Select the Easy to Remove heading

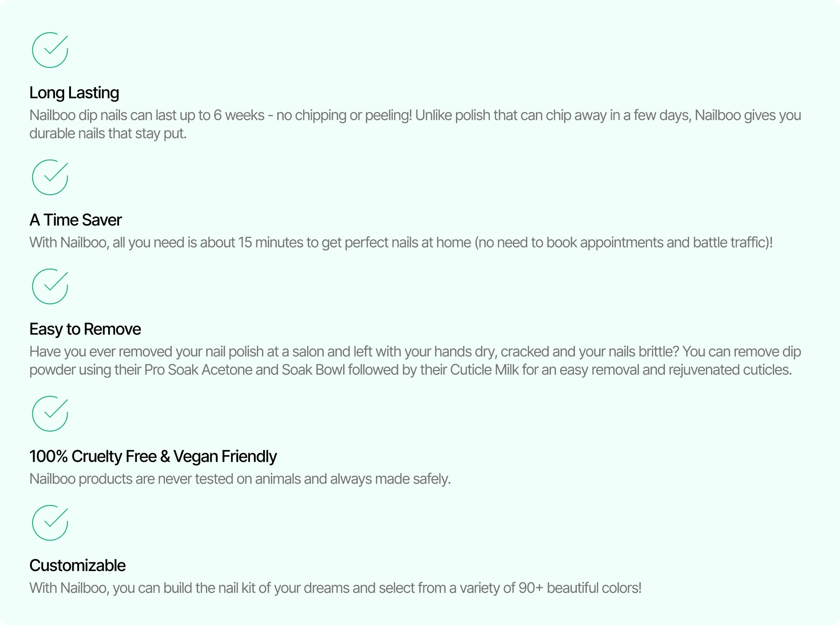[85, 329]
